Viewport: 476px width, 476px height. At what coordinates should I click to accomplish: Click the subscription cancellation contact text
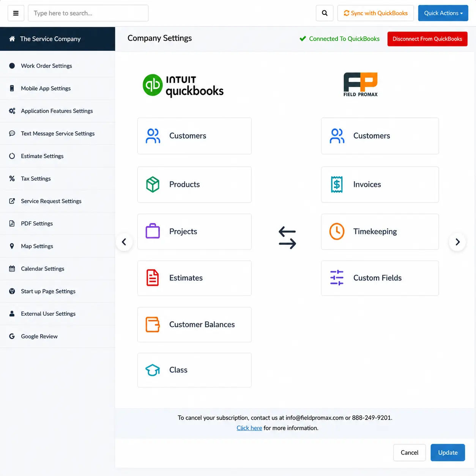[285, 418]
